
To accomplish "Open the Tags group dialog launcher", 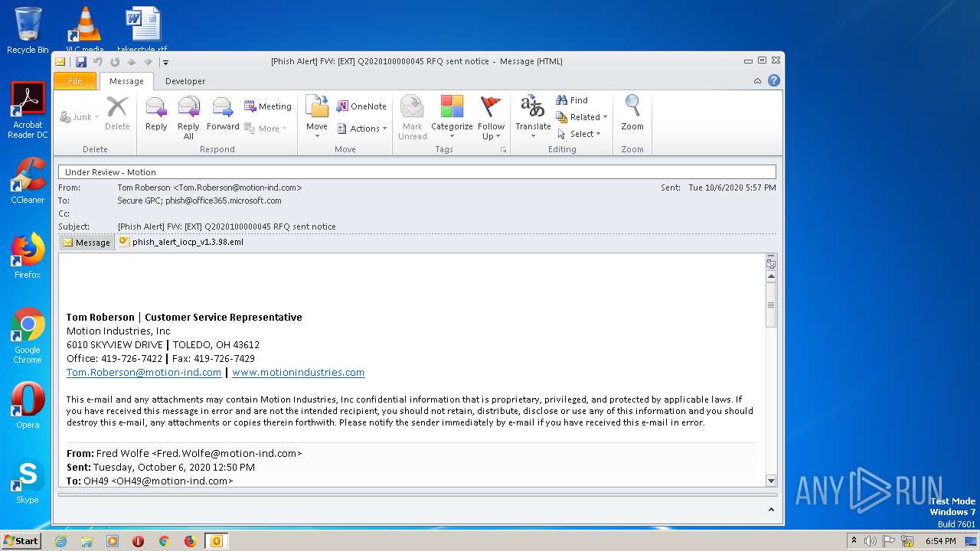I will [503, 150].
